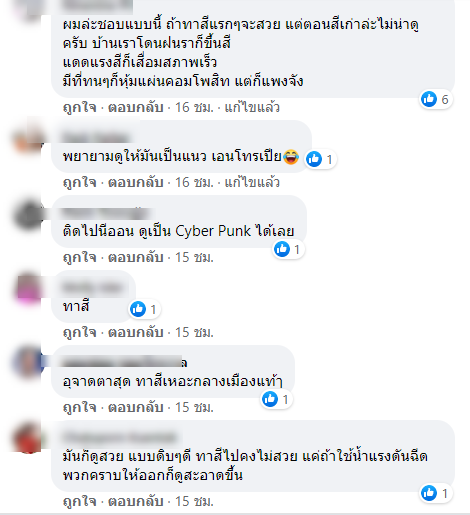Click ตอบกลับ under the last comment
The height and width of the screenshot is (515, 470).
(x=136, y=501)
